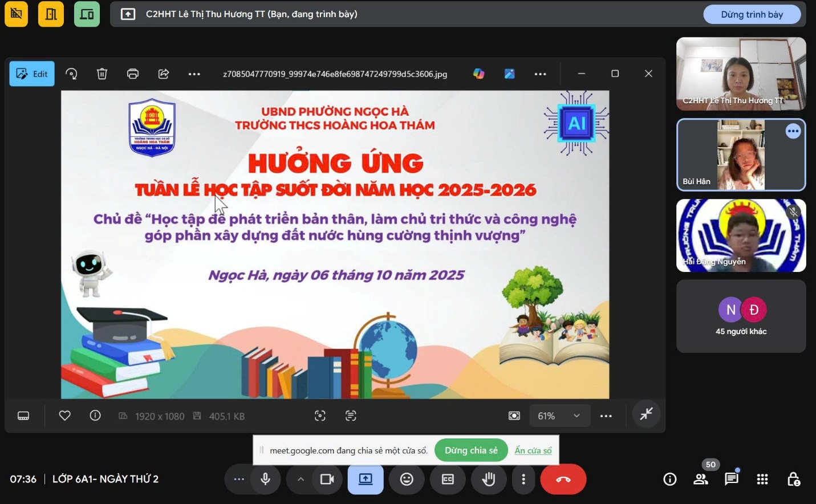Print the image using the printer icon

coord(133,74)
